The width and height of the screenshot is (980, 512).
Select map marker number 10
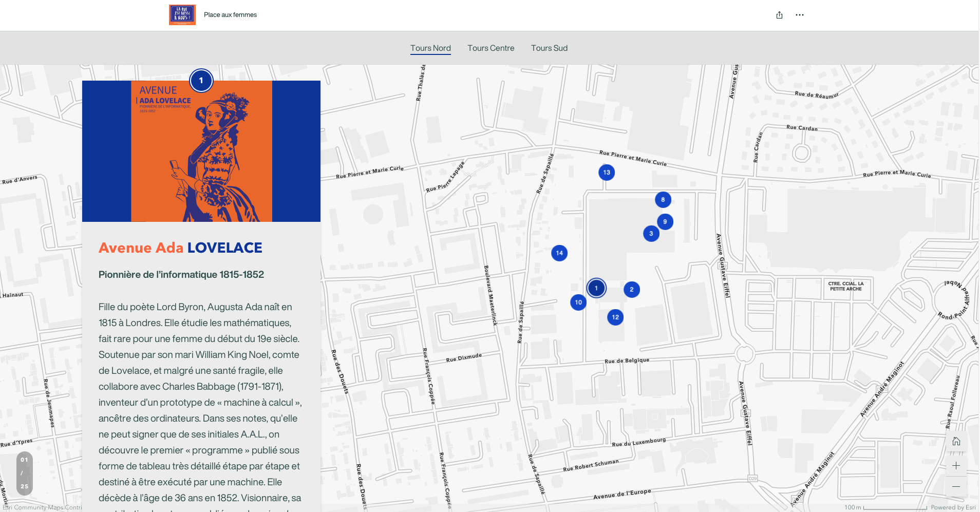(x=578, y=302)
